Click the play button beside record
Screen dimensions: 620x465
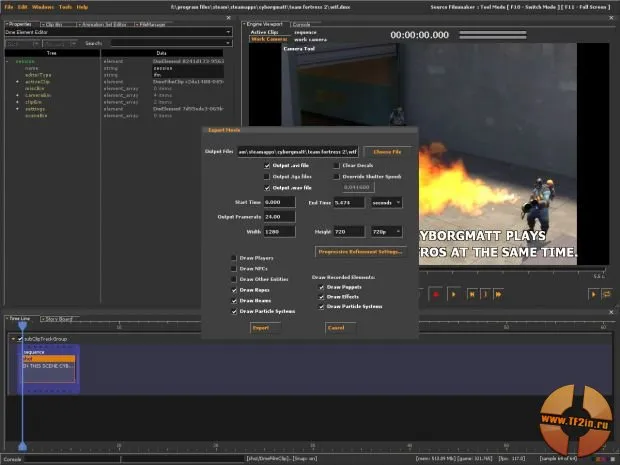[453, 295]
